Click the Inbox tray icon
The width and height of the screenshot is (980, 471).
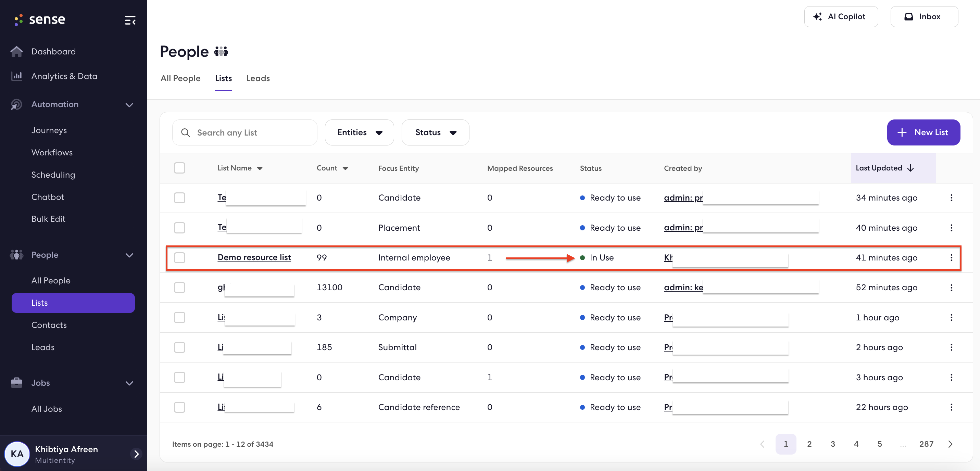[909, 16]
